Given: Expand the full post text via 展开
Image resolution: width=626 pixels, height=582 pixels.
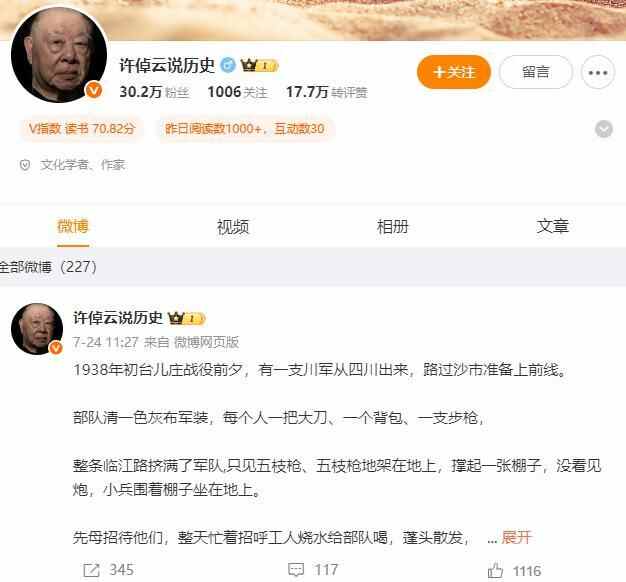Looking at the screenshot, I should point(516,537).
